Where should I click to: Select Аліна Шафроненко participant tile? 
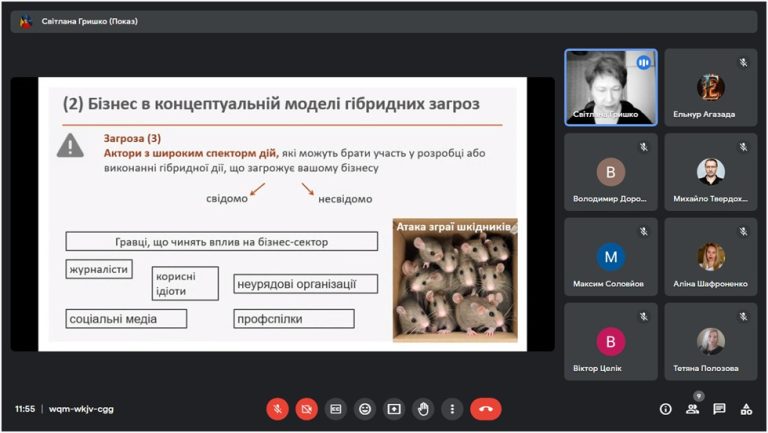(711, 257)
